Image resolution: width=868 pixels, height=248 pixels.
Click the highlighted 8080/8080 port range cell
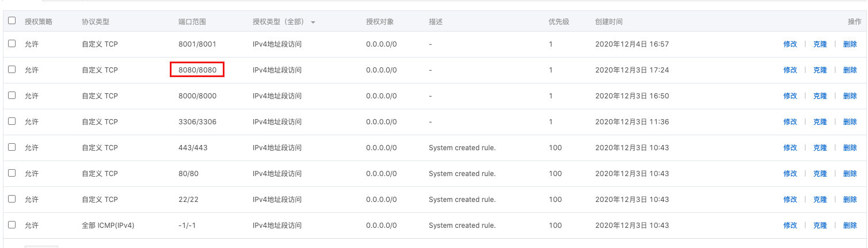197,70
